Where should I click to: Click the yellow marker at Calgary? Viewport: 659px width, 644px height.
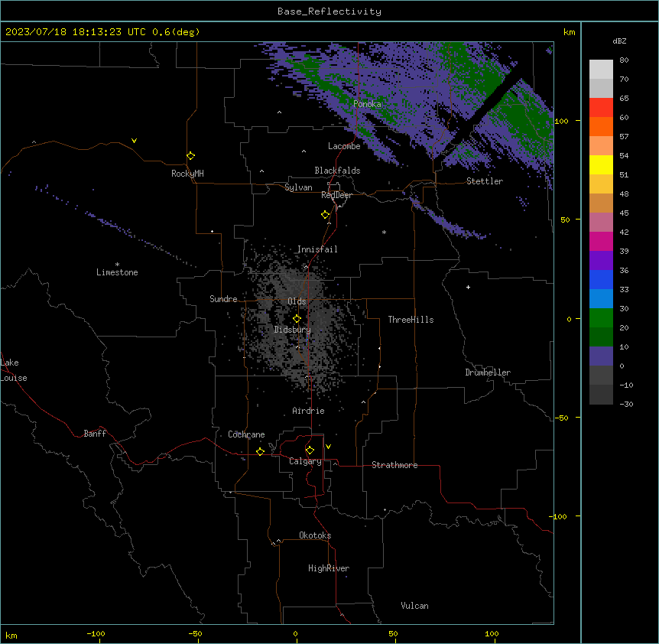(x=310, y=450)
